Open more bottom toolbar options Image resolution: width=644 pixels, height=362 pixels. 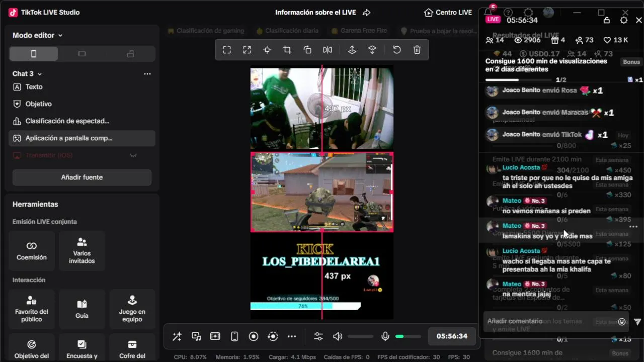click(292, 336)
